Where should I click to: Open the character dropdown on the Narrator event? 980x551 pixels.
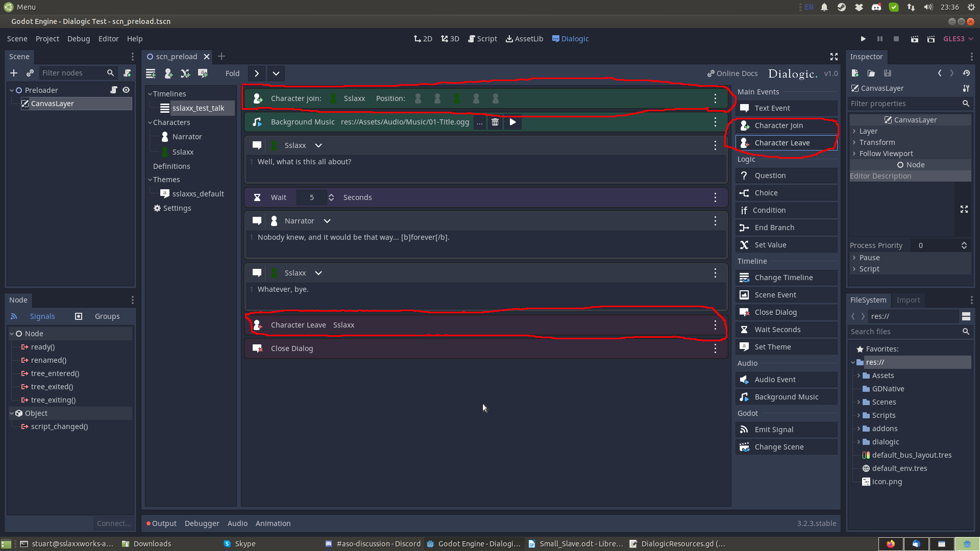327,220
